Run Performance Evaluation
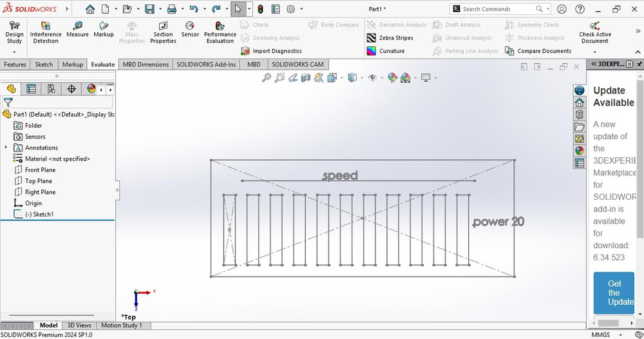 [220, 32]
